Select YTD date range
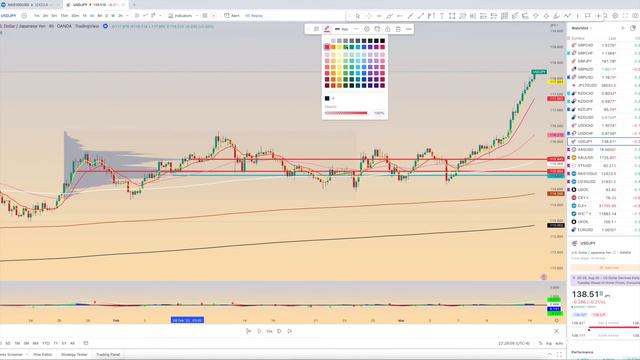Screen dimensions: 640x360 tap(46, 343)
